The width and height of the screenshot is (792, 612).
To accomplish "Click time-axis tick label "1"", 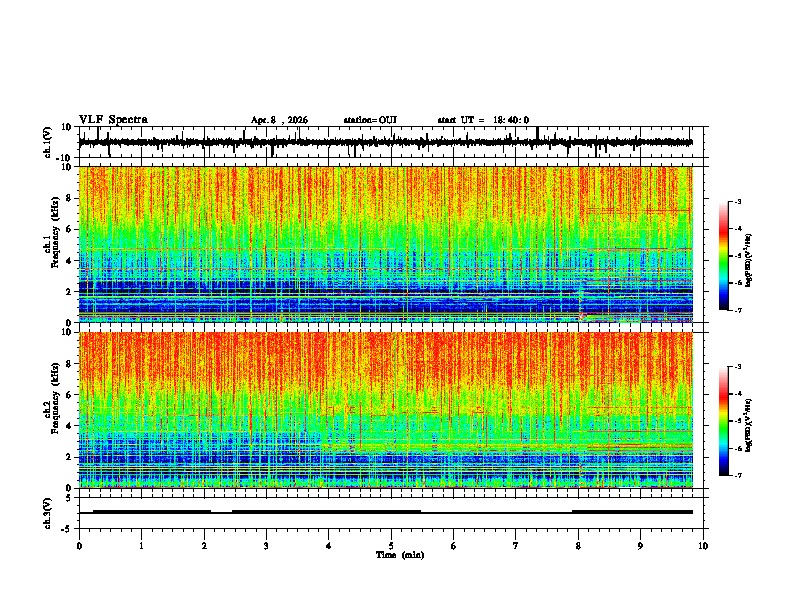I will point(141,546).
